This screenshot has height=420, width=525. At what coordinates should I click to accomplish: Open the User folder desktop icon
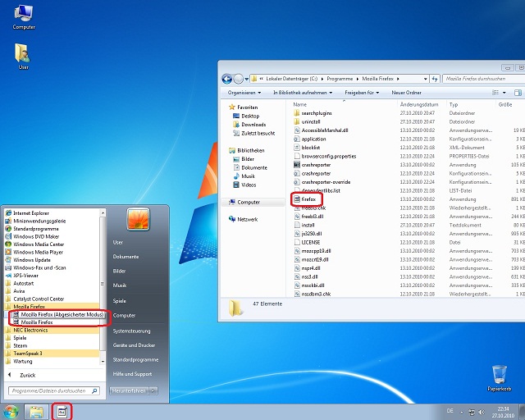click(x=23, y=57)
